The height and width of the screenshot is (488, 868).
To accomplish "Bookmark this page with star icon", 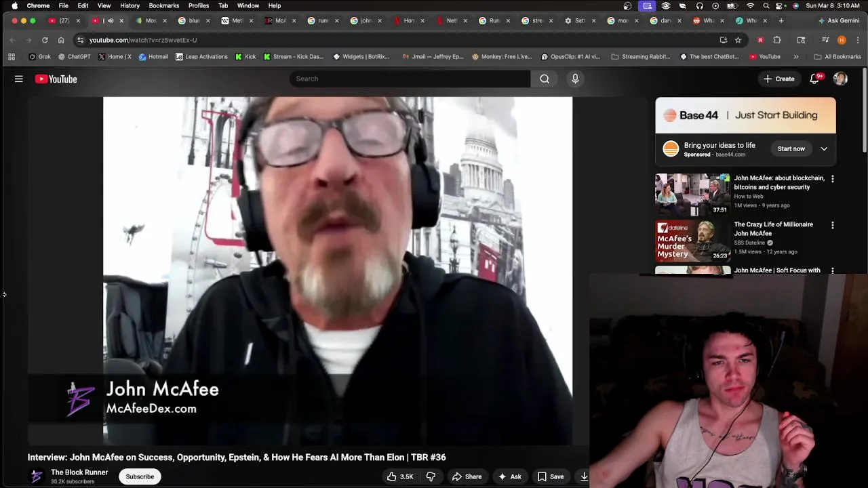I will (x=738, y=40).
